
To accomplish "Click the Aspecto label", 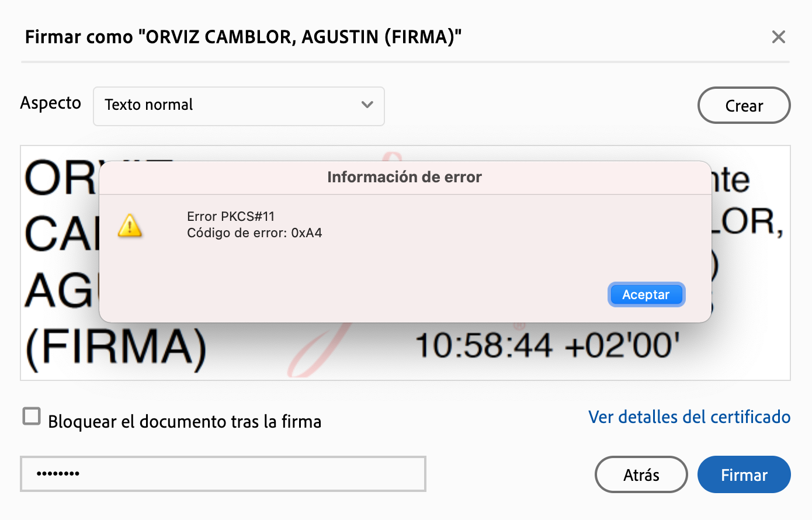I will coord(51,103).
